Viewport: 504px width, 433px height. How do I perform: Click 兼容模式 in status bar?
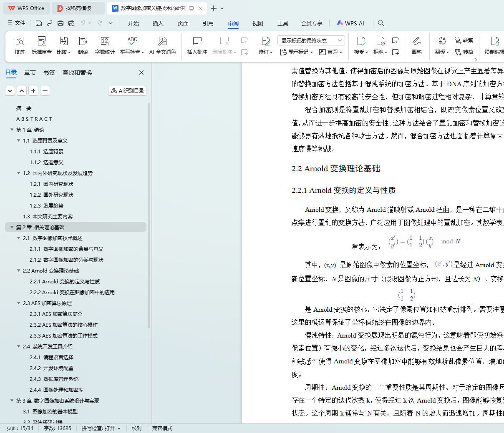coord(162,428)
